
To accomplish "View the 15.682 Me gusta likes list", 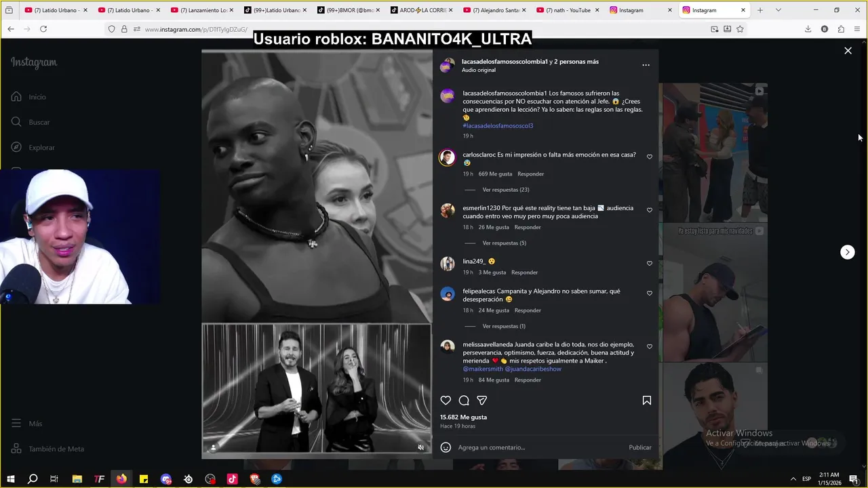I will pyautogui.click(x=463, y=417).
